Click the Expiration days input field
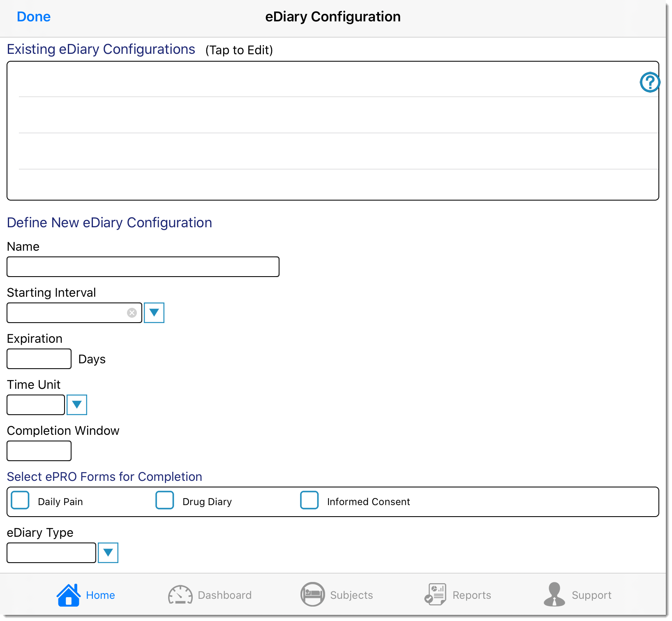Image resolution: width=672 pixels, height=621 pixels. click(39, 359)
